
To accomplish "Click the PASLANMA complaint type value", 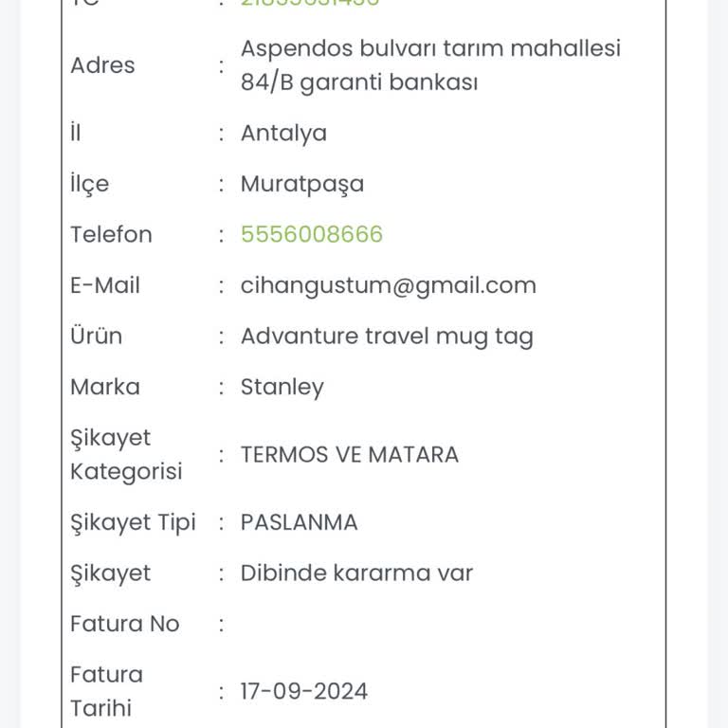I will click(299, 522).
